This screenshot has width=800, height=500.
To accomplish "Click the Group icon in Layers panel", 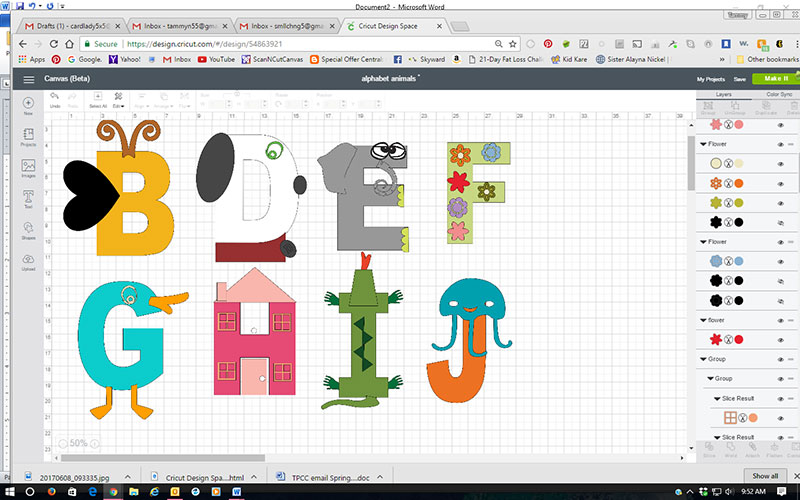I will pos(708,108).
